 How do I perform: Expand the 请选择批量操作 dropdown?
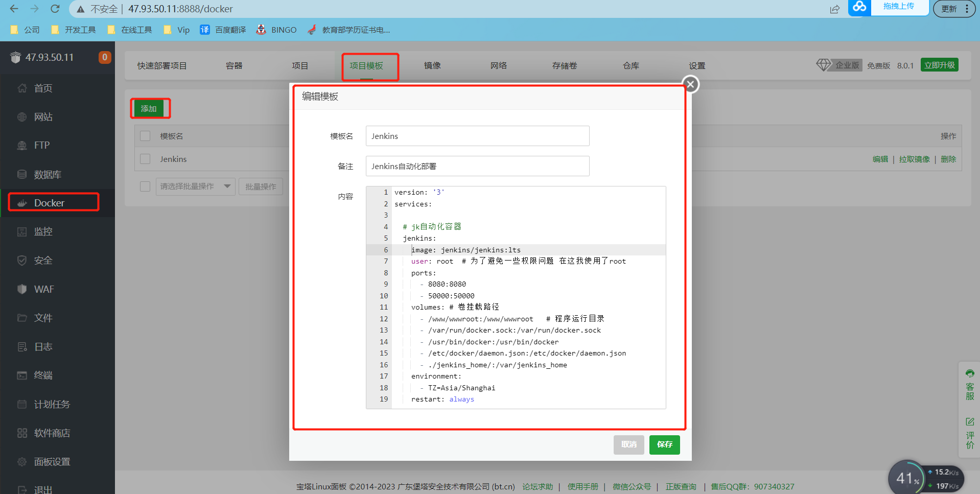coord(195,186)
